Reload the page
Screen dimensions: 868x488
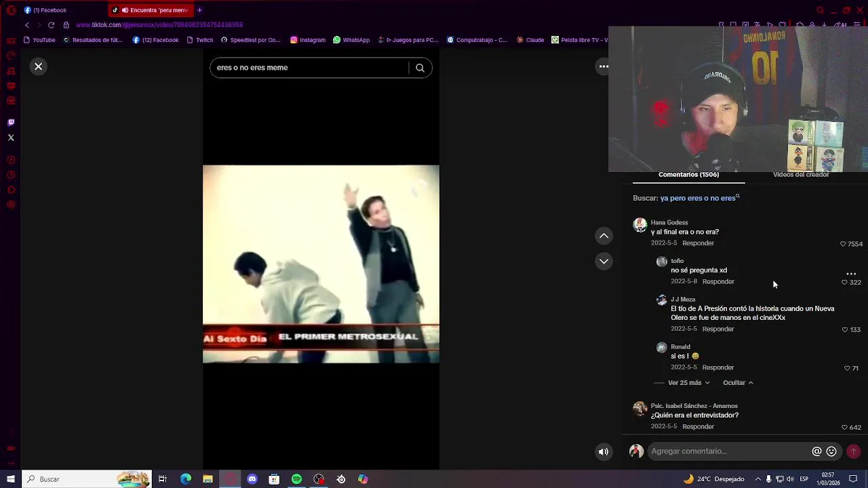(51, 25)
